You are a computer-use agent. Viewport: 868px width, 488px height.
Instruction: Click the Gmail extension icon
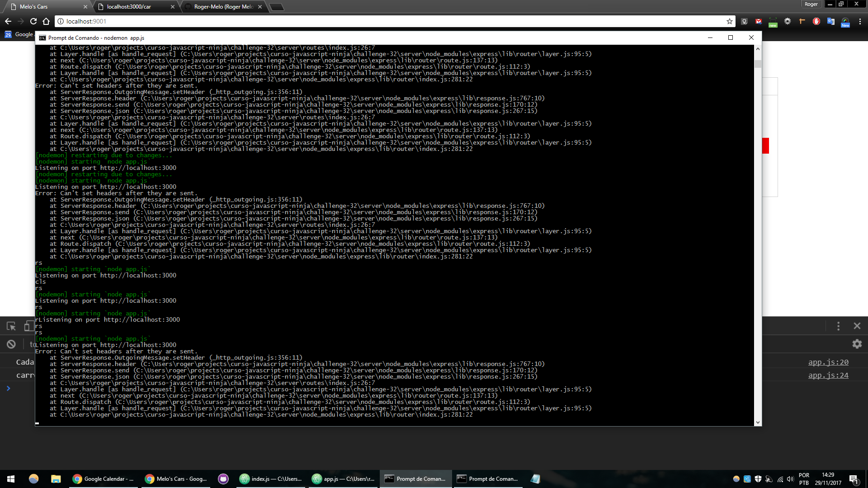click(x=759, y=21)
